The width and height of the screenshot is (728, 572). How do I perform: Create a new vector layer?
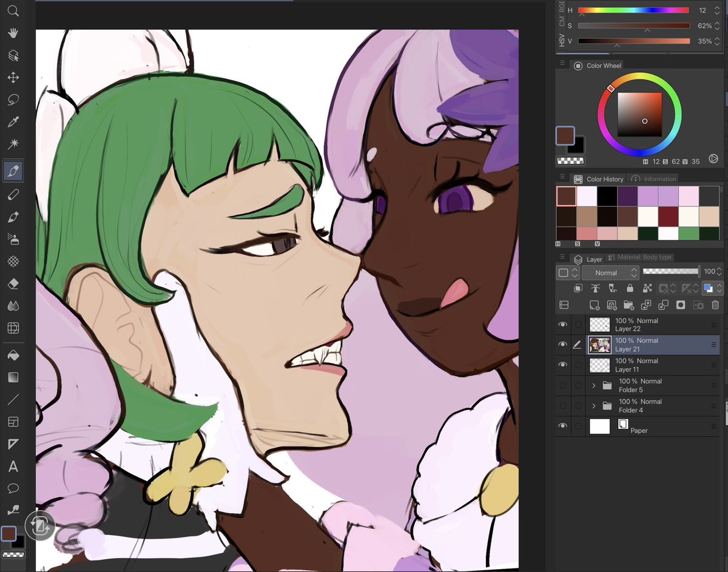click(x=612, y=305)
